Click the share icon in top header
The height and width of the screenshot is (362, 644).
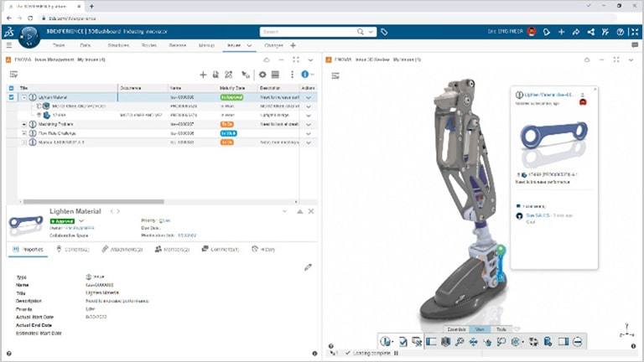click(x=590, y=32)
